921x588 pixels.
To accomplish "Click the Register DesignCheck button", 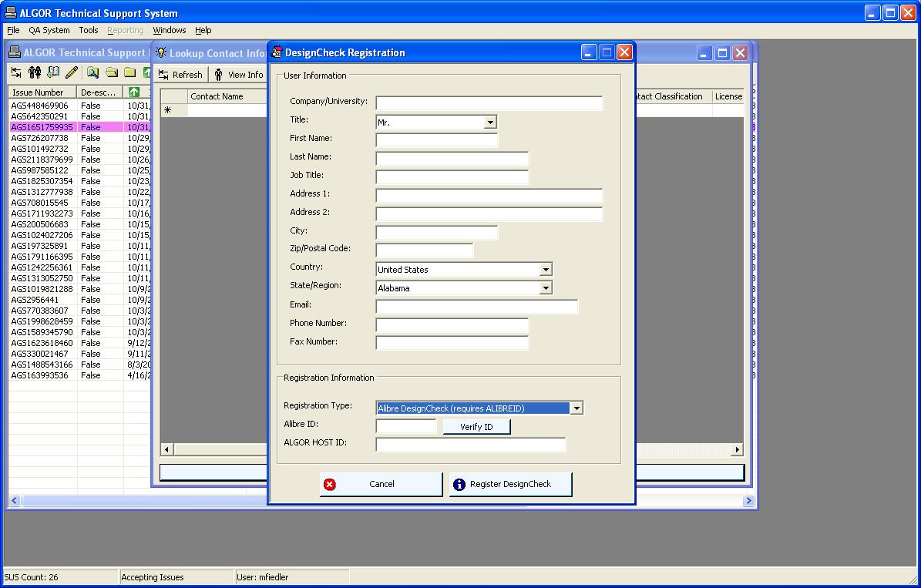I will [x=510, y=484].
